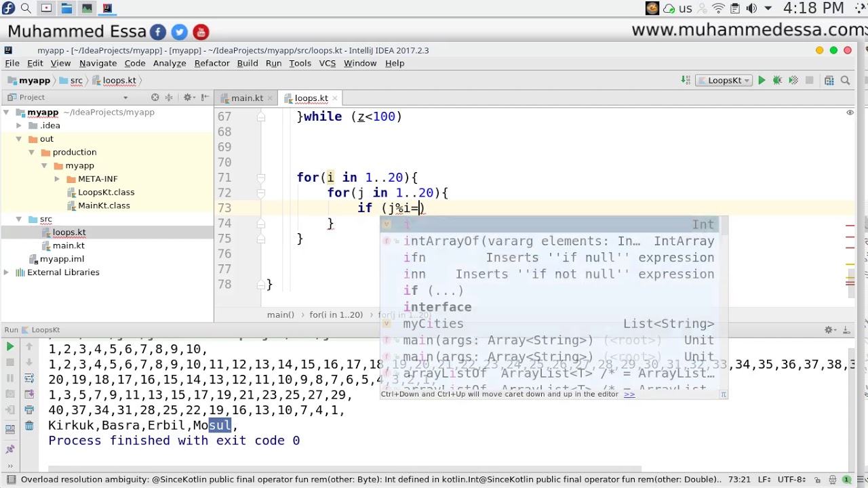
Task: Clear all Run console output
Action: (x=29, y=426)
